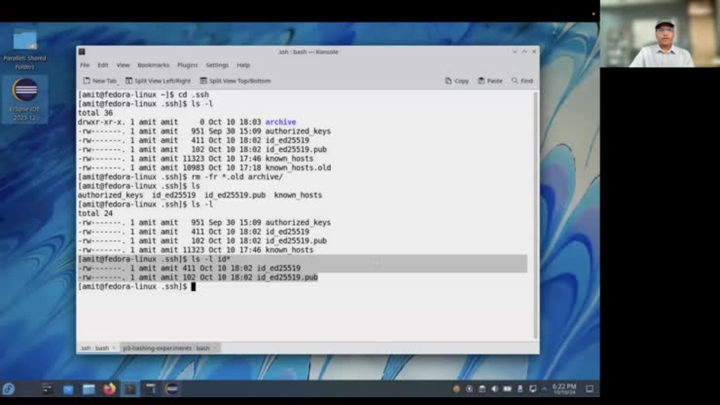Close the p3-hashing-experiments tab

[x=215, y=348]
